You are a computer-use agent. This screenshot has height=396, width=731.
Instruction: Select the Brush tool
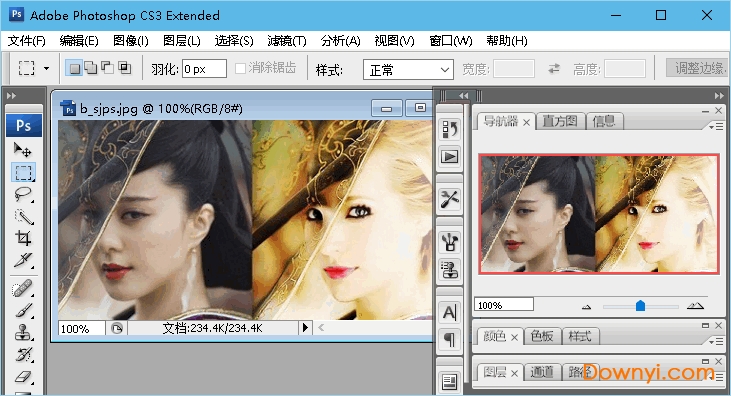pyautogui.click(x=23, y=310)
